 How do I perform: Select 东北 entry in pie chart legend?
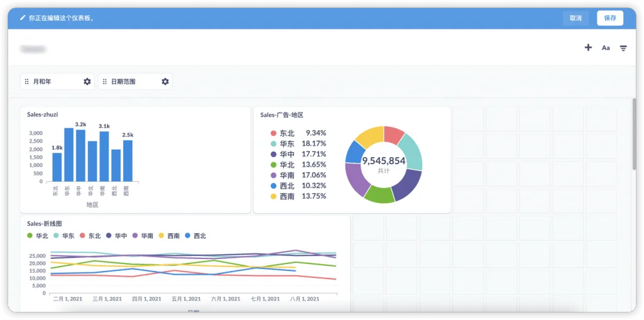tap(298, 133)
